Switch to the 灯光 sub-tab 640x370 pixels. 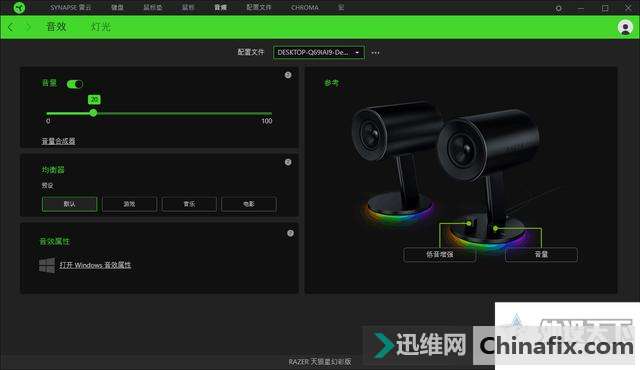tap(101, 27)
